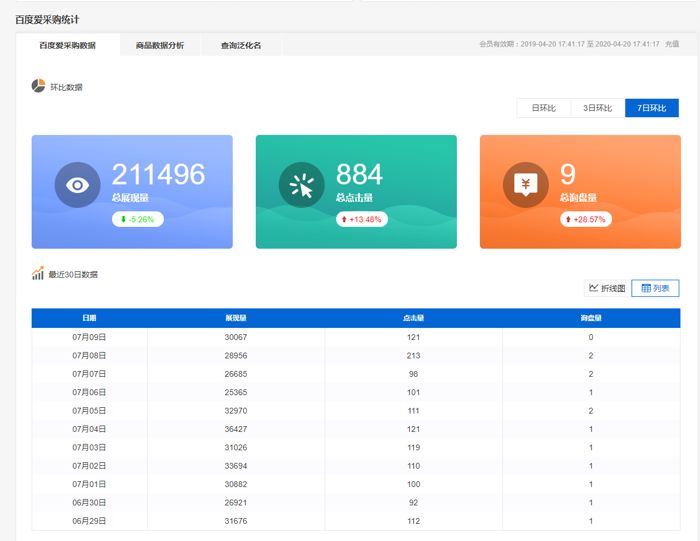
Task: Click the red up arrow in the +13.48% badge
Action: coord(344,219)
